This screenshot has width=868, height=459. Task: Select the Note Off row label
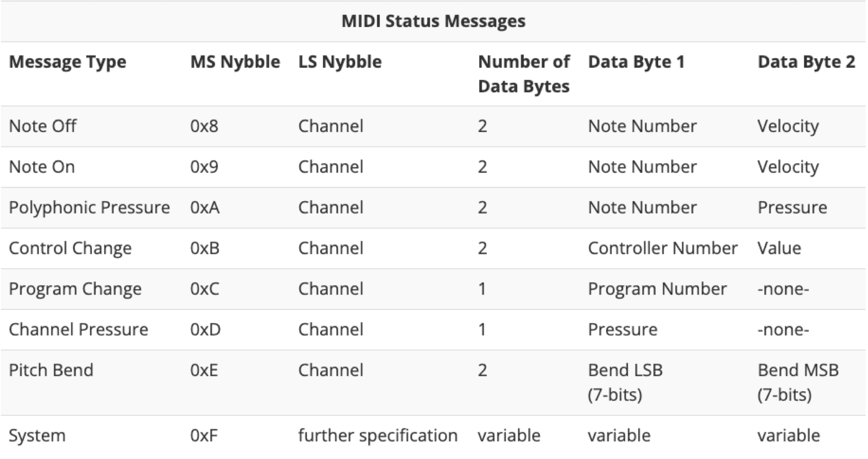42,126
